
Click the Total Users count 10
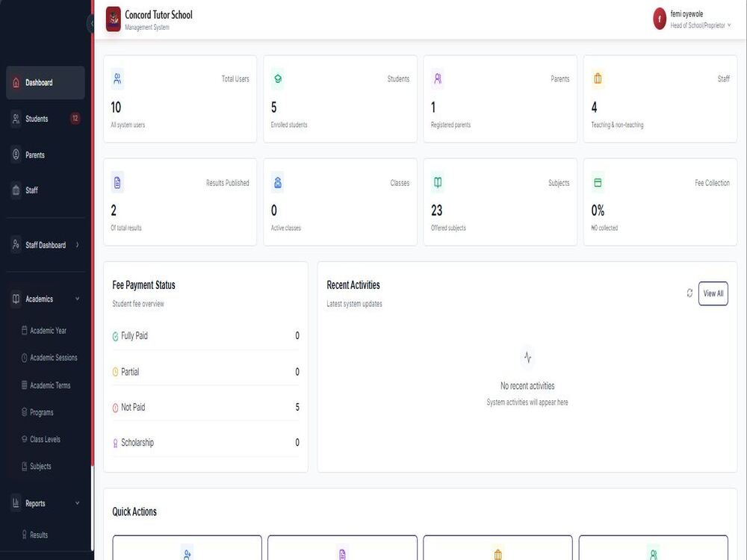click(x=116, y=108)
